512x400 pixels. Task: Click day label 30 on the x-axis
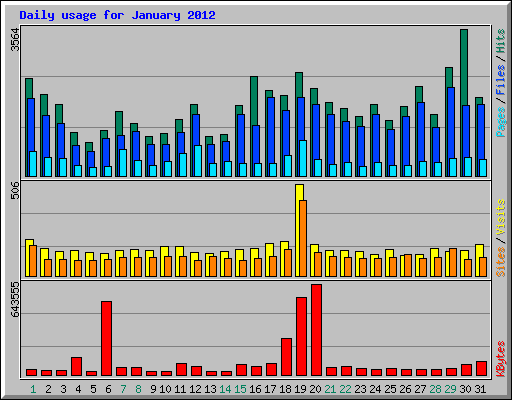[x=465, y=389]
